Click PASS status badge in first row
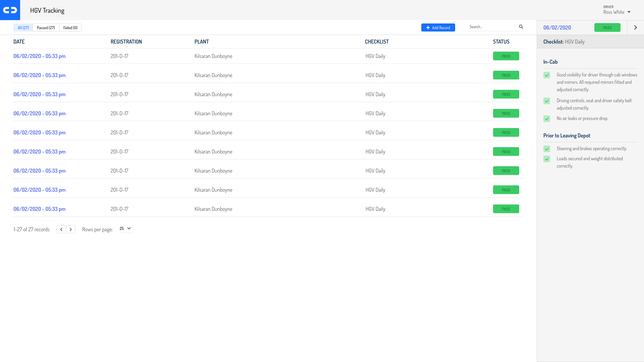Viewport: 644px width, 362px height. click(506, 56)
